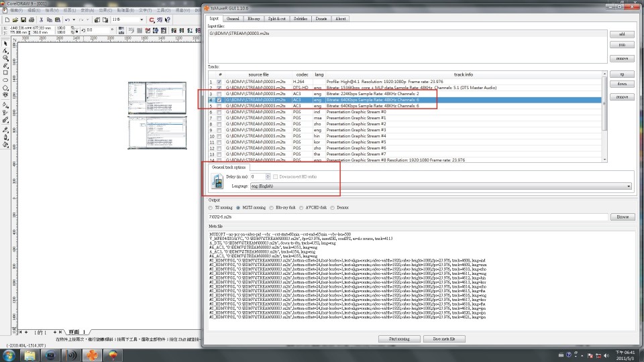This screenshot has height=362, width=644.
Task: Open the CorelDRAW zoom level dropdown
Action: pyautogui.click(x=142, y=20)
